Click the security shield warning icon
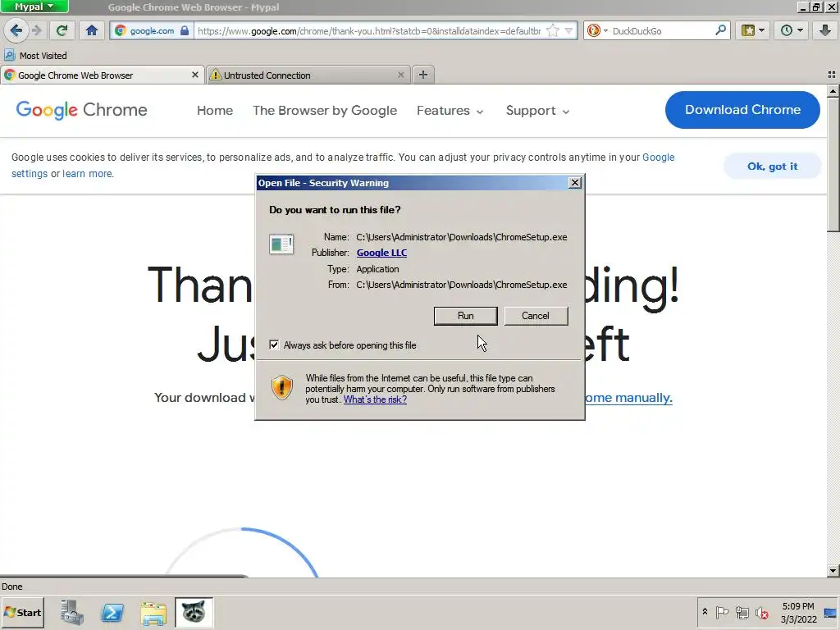The image size is (840, 630). tap(282, 387)
